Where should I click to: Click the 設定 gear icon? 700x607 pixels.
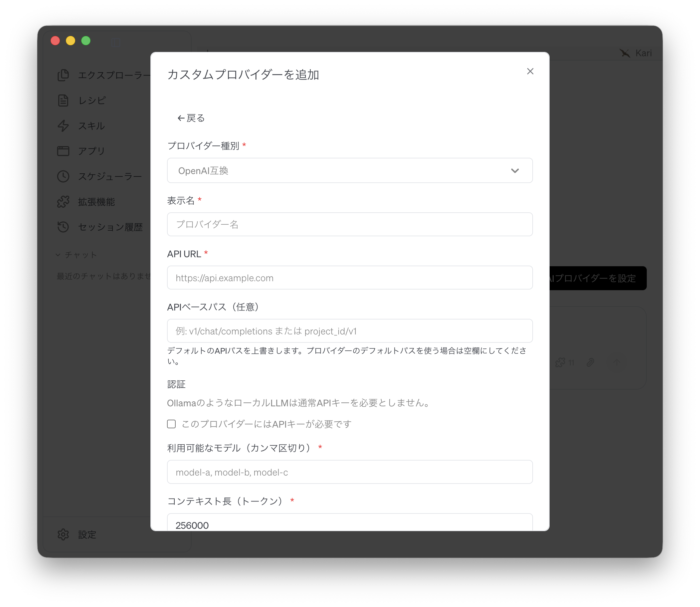pos(63,534)
